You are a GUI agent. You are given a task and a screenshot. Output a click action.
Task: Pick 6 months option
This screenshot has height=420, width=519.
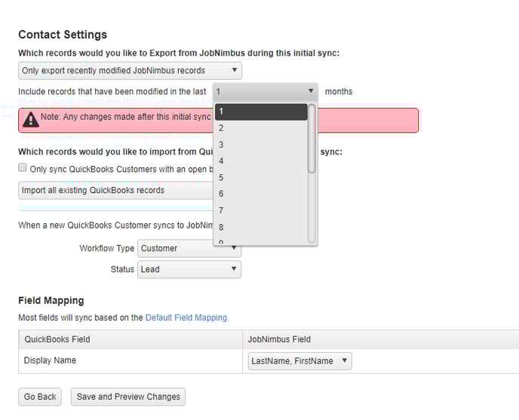click(x=261, y=194)
